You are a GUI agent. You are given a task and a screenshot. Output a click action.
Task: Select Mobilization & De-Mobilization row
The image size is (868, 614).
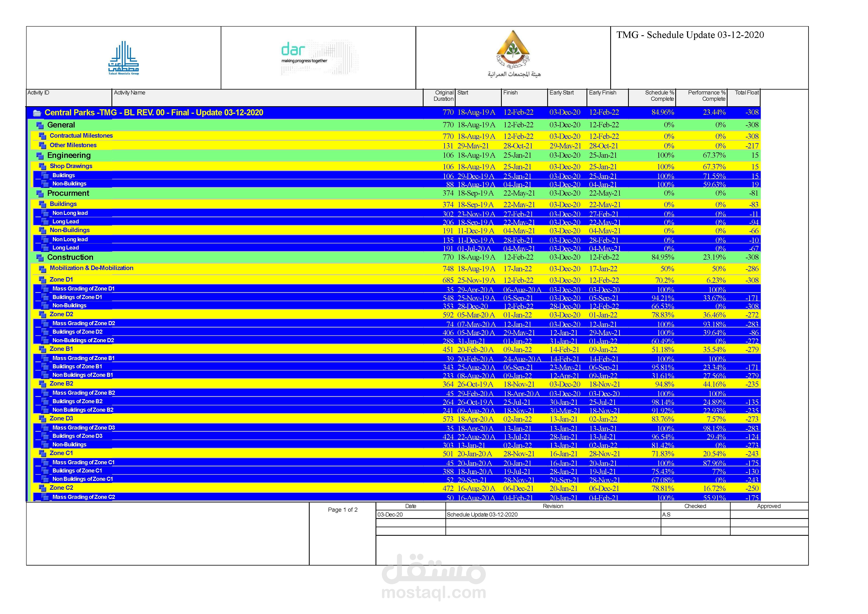(91, 268)
